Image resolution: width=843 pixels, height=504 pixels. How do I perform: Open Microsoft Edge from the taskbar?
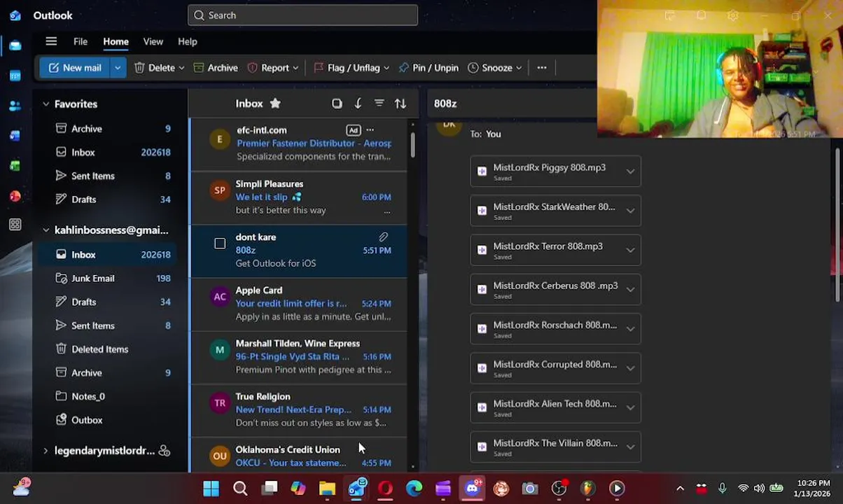pos(414,489)
